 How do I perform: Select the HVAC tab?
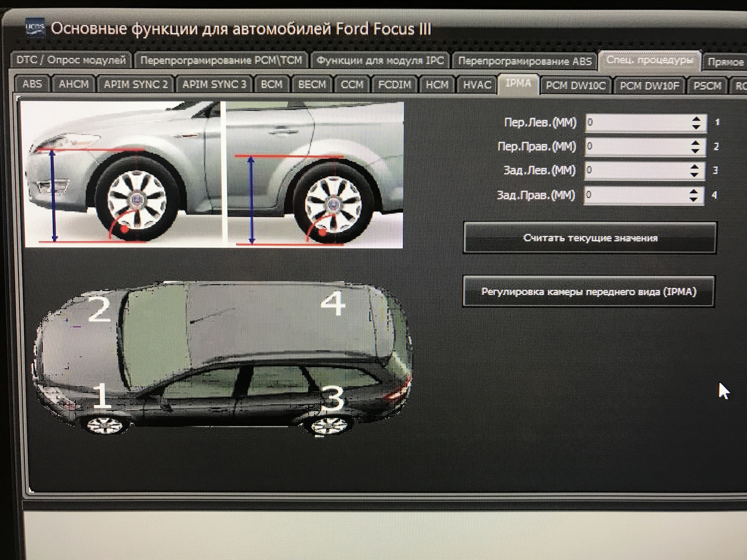pyautogui.click(x=477, y=85)
